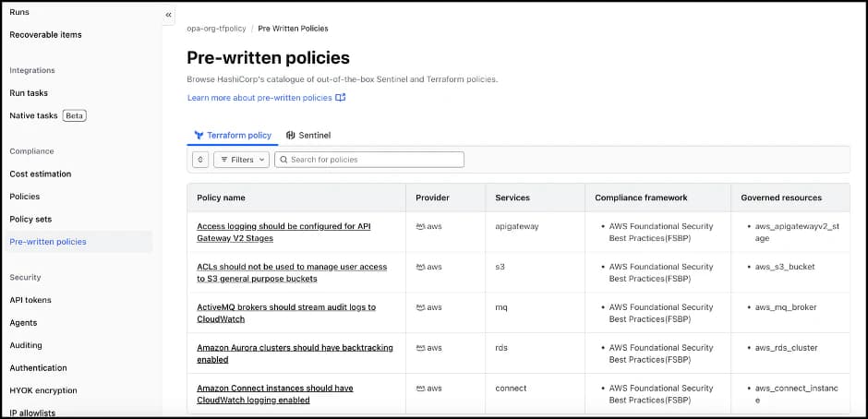Open Policies in sidebar
868x419 pixels.
24,197
